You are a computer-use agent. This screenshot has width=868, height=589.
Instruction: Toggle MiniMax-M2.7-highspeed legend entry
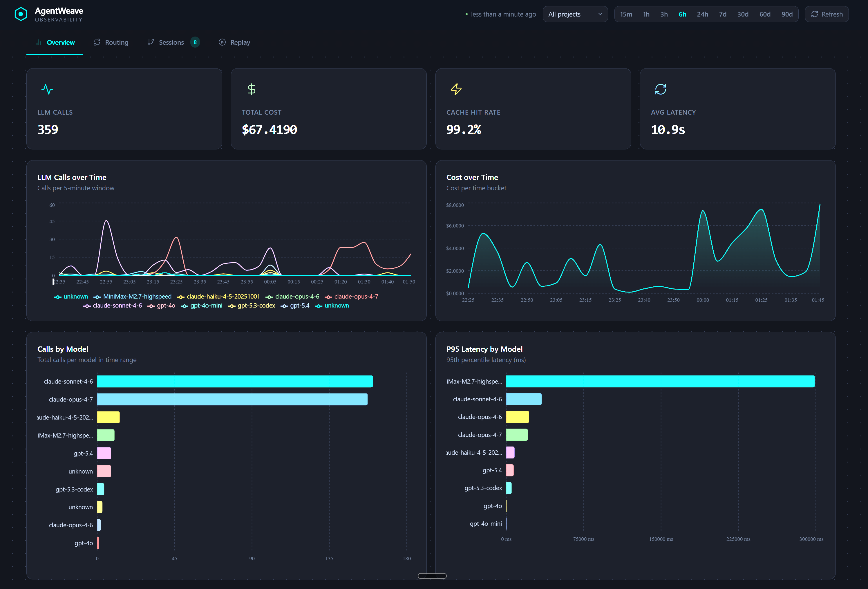click(133, 297)
